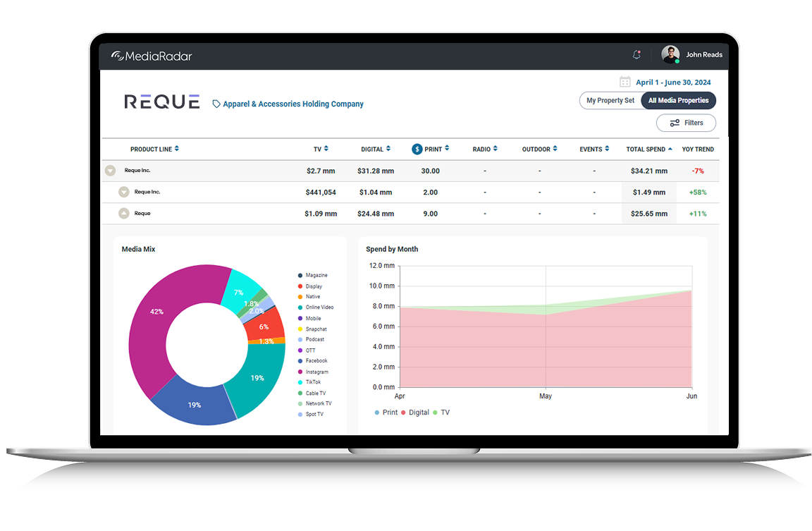Viewport: 812px width, 531px height.
Task: Toggle Snapchat in Media Mix legend
Action: coord(312,329)
